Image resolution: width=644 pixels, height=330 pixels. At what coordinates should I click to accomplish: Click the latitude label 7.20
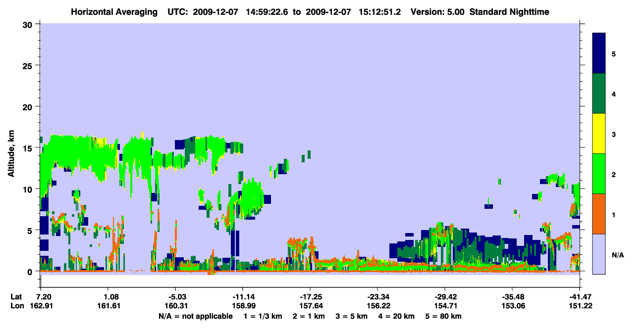click(44, 297)
